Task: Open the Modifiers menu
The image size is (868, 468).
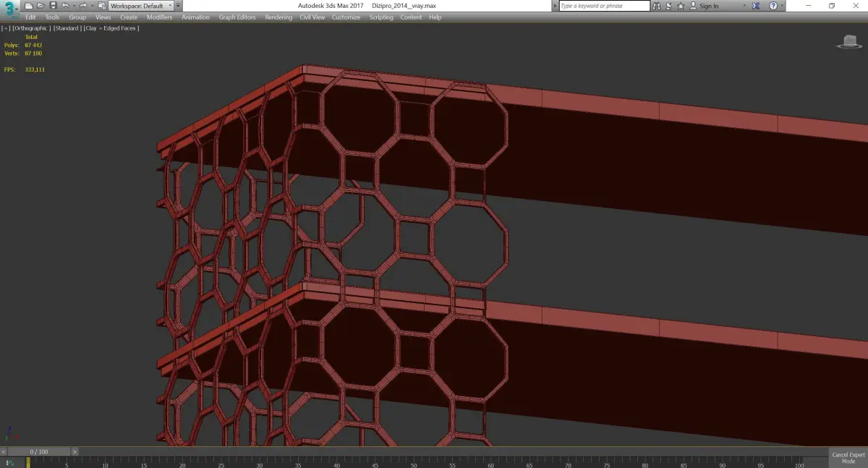Action: (x=160, y=17)
